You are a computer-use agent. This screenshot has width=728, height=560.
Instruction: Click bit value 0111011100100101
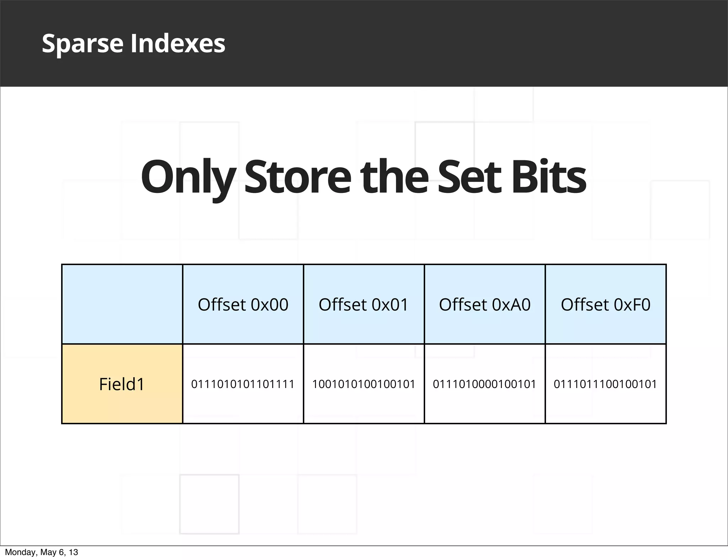tap(605, 384)
